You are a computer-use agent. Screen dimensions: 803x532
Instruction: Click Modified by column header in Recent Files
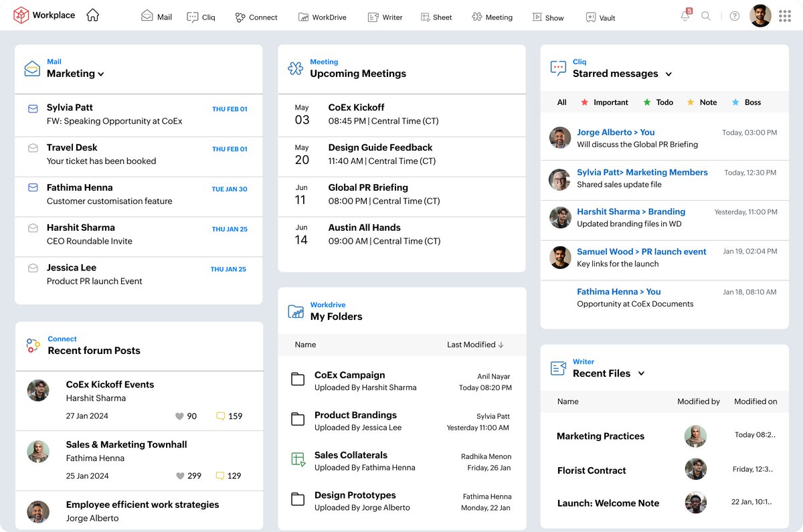(698, 402)
